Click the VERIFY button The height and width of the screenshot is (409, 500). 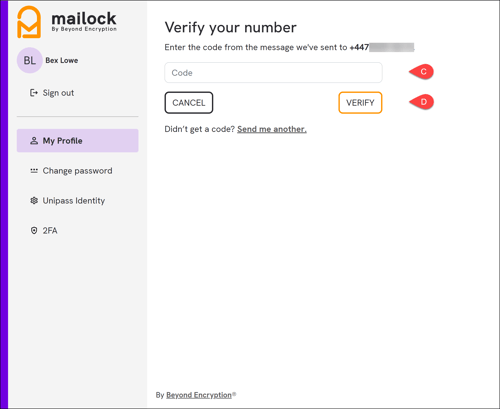click(360, 103)
